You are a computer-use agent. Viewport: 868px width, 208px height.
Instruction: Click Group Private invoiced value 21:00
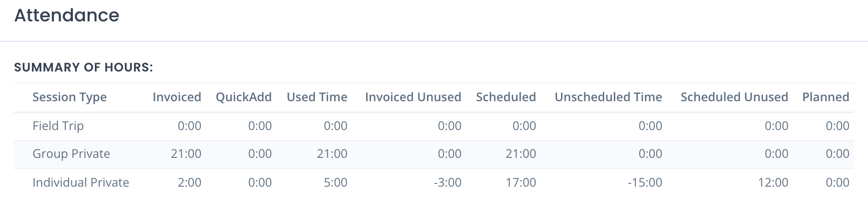(186, 154)
